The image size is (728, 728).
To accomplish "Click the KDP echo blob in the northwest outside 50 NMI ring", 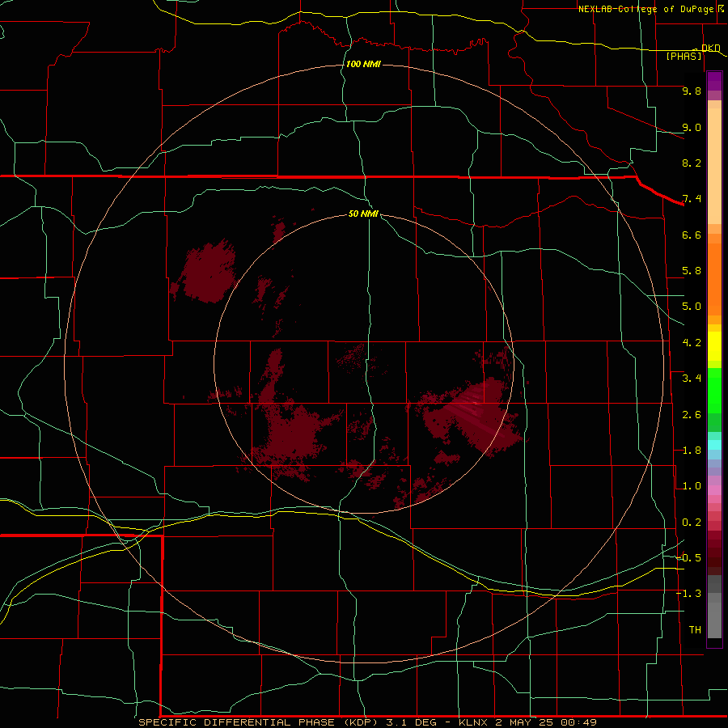I will point(208,272).
